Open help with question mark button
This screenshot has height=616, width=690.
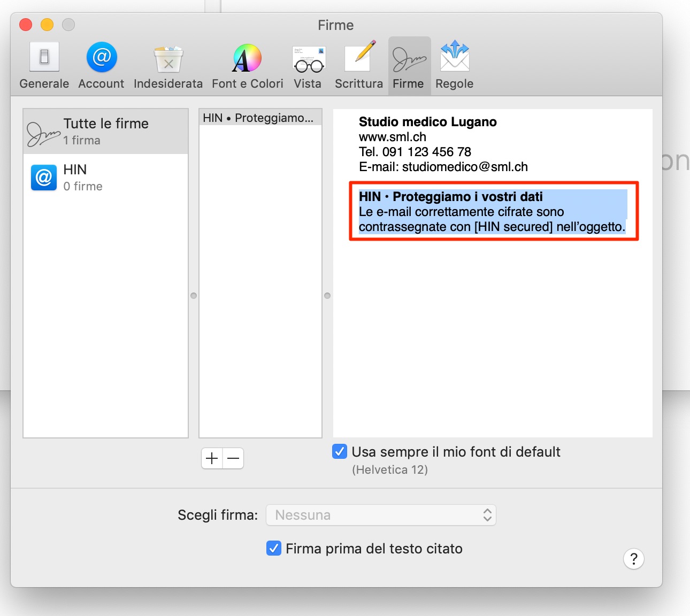634,559
